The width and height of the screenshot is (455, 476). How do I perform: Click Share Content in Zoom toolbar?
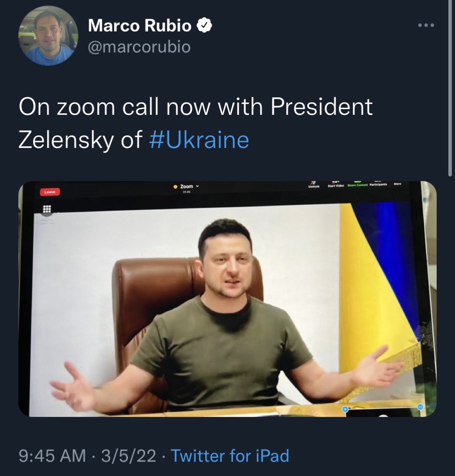coord(357,184)
